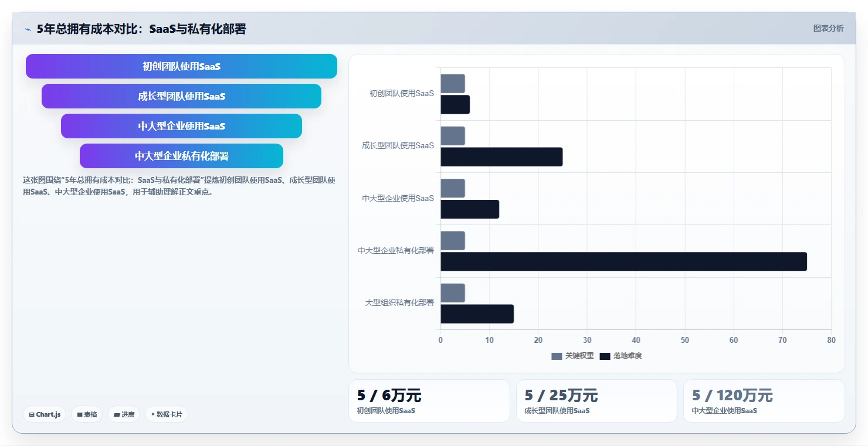Click 落地难度 bar for 大型组织私有化部署
Image resolution: width=868 pixels, height=446 pixels.
[x=477, y=314]
